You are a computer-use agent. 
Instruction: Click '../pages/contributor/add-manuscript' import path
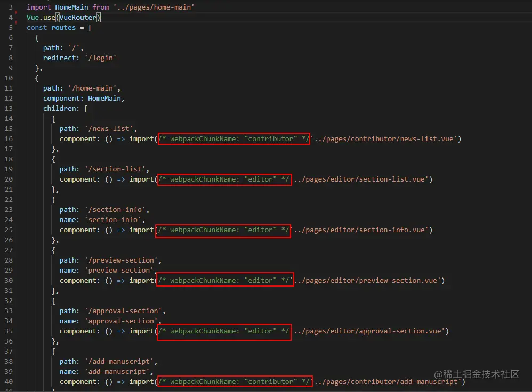(386, 382)
